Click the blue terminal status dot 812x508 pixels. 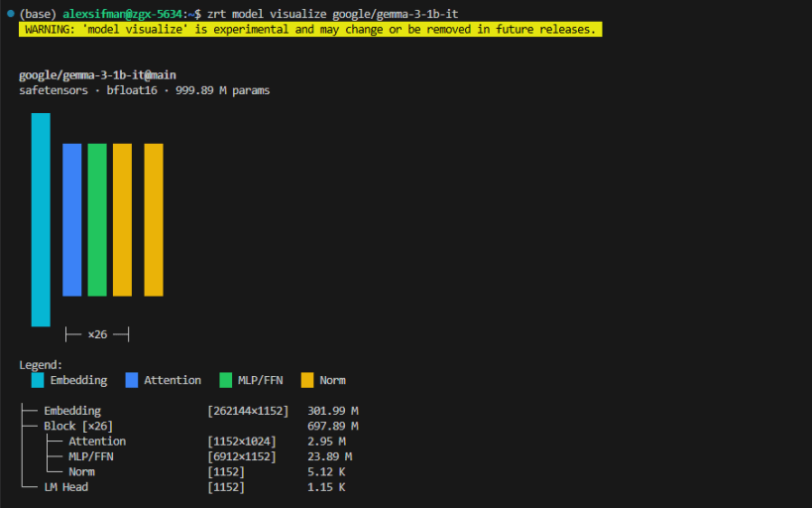click(10, 14)
